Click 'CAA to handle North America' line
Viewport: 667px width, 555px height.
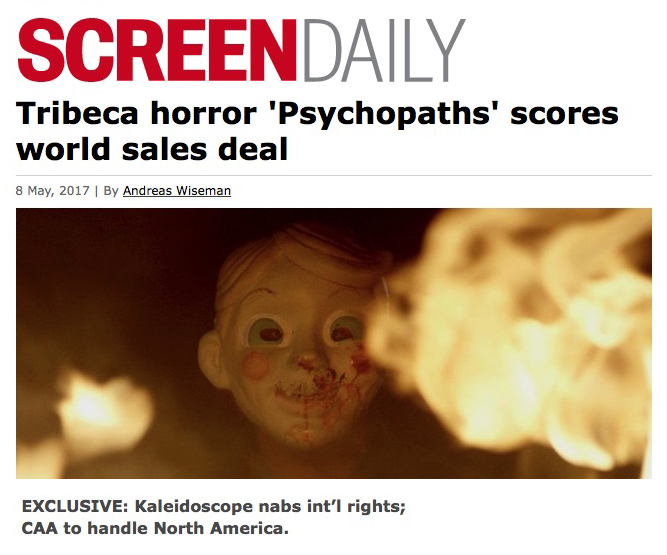[x=155, y=528]
